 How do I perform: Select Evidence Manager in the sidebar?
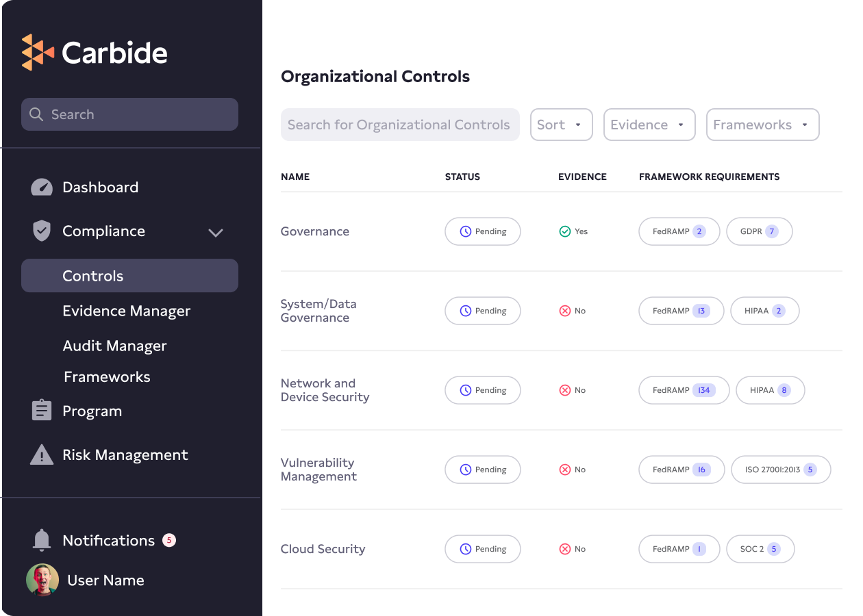coord(127,311)
